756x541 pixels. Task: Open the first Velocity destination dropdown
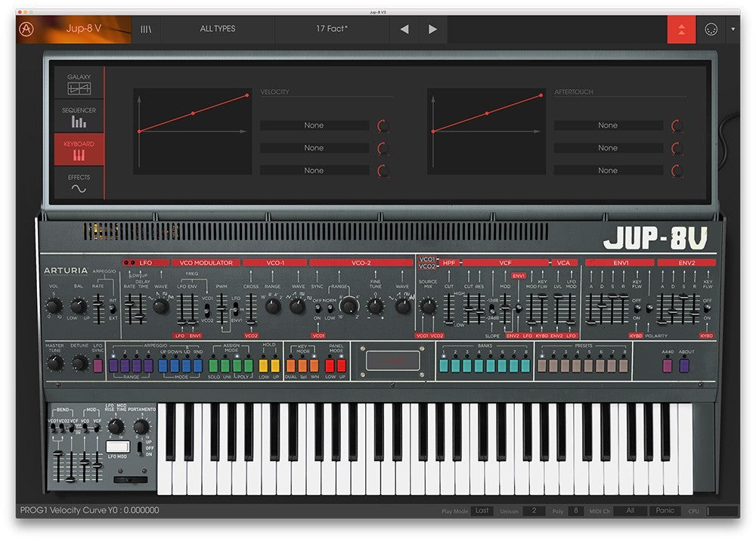(x=314, y=125)
